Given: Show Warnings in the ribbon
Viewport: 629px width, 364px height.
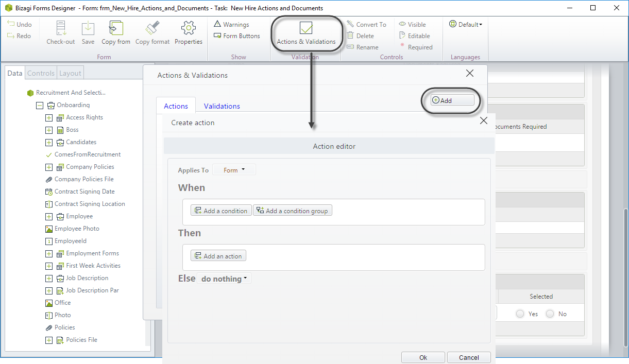Looking at the screenshot, I should click(x=231, y=24).
